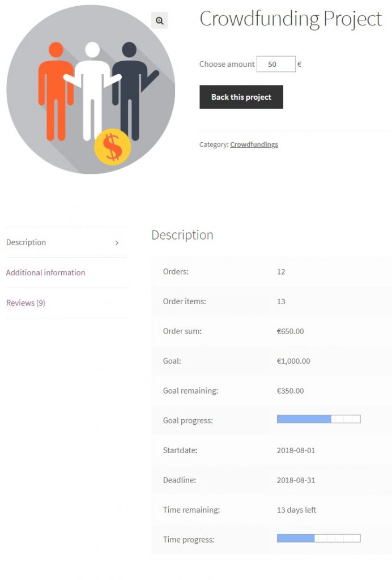The width and height of the screenshot is (392, 580).
Task: Click the dollar coin icon in picture
Action: click(112, 147)
